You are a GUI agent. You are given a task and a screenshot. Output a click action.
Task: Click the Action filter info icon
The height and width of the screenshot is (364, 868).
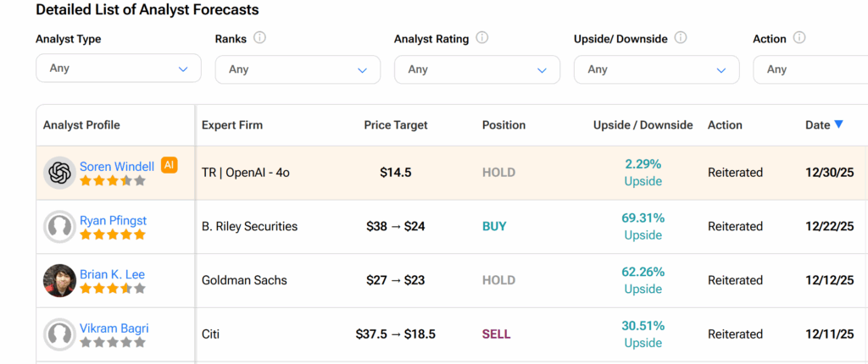(x=799, y=38)
